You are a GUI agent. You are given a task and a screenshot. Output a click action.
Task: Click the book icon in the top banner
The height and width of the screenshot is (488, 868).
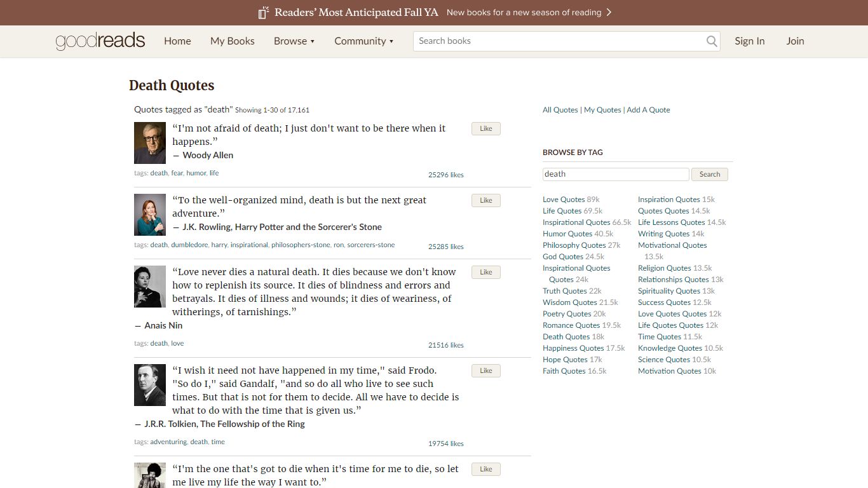[264, 13]
